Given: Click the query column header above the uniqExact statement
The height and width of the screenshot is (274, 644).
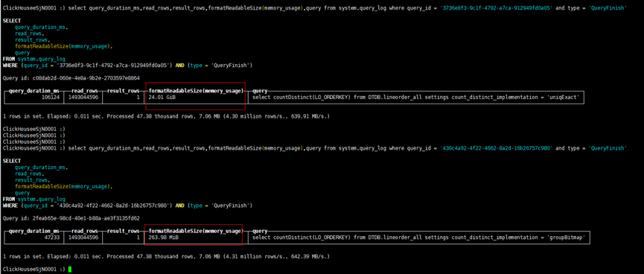Looking at the screenshot, I should (260, 91).
